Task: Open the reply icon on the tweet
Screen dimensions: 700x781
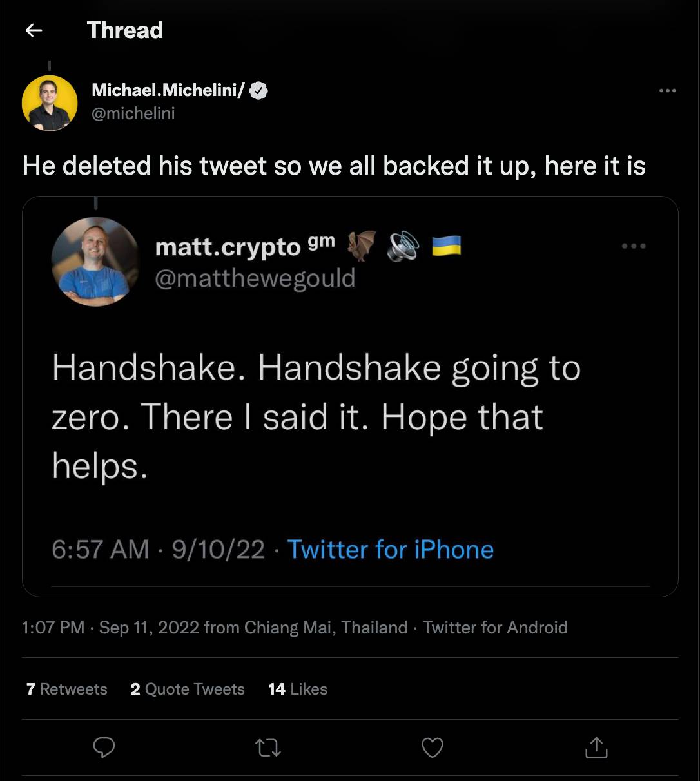Action: coord(103,747)
